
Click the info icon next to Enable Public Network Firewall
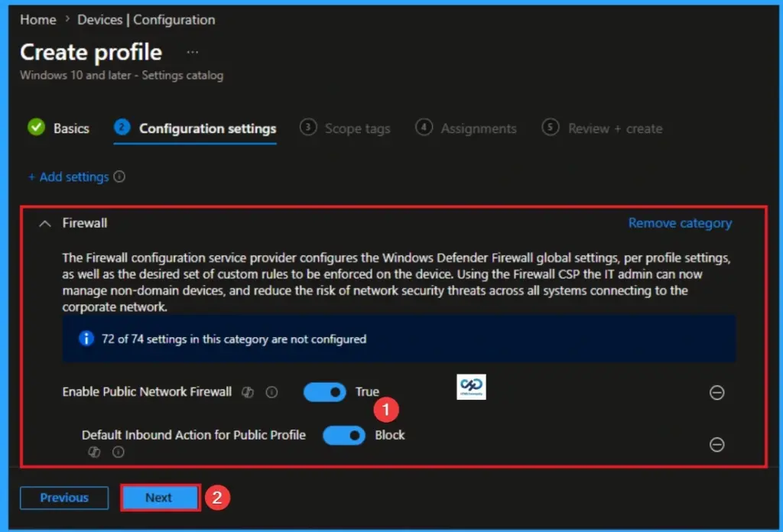coord(272,392)
